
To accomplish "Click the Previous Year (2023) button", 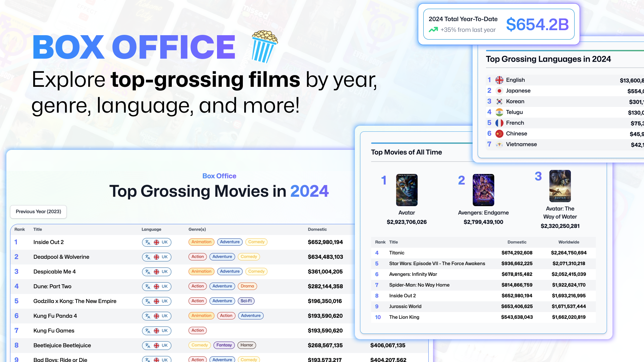I will pos(38,212).
